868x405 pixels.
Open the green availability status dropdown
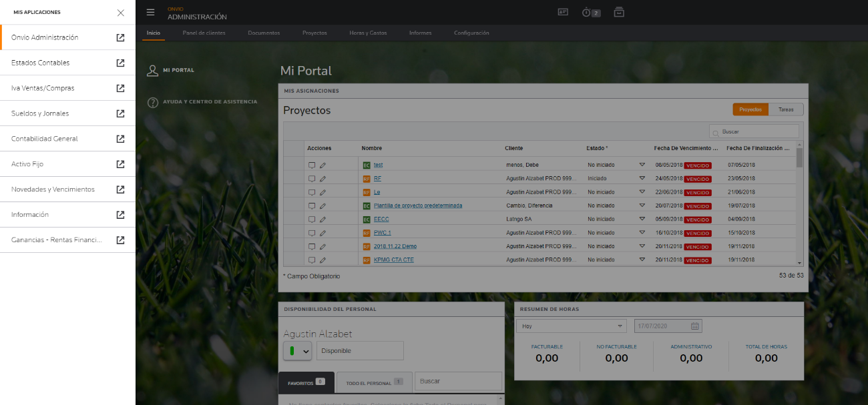pyautogui.click(x=298, y=350)
